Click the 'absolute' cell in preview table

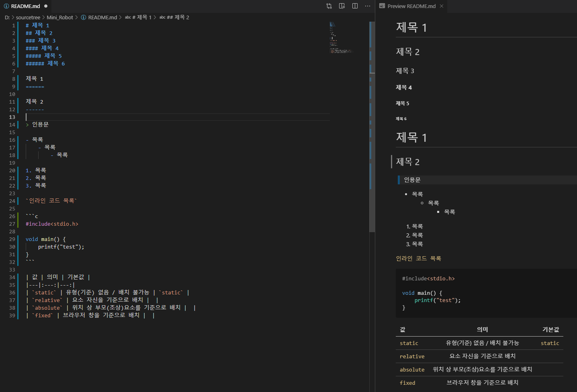pyautogui.click(x=412, y=370)
